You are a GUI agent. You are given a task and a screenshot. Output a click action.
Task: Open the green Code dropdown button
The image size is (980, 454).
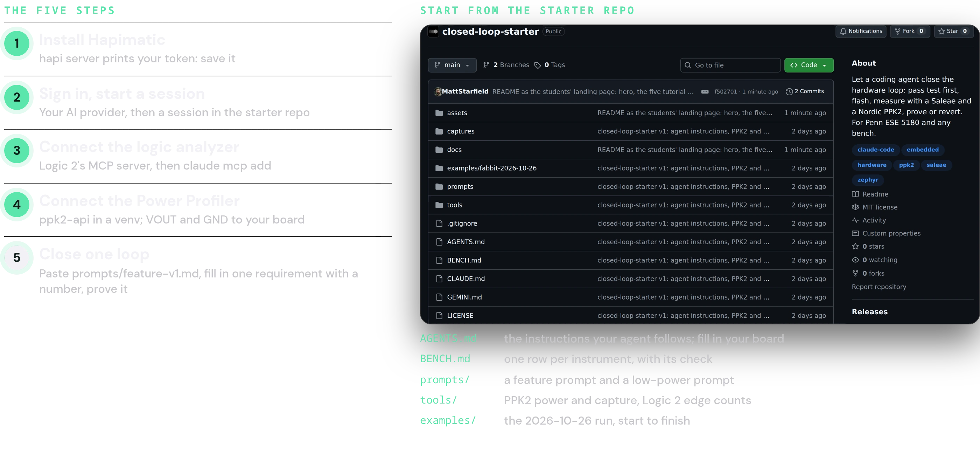(x=808, y=65)
